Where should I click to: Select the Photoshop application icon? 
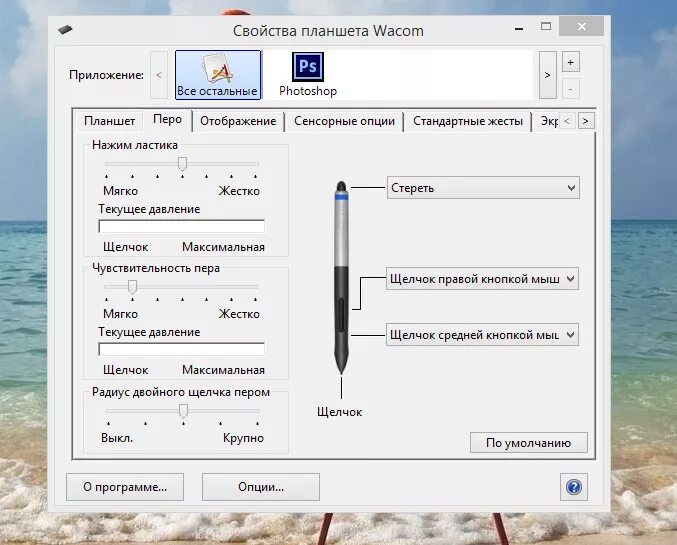308,74
